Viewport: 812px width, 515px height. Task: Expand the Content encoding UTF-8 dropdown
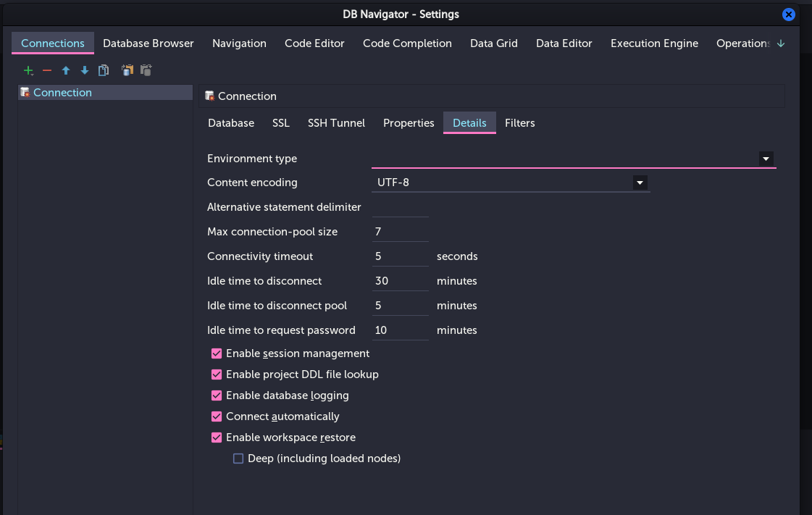640,183
